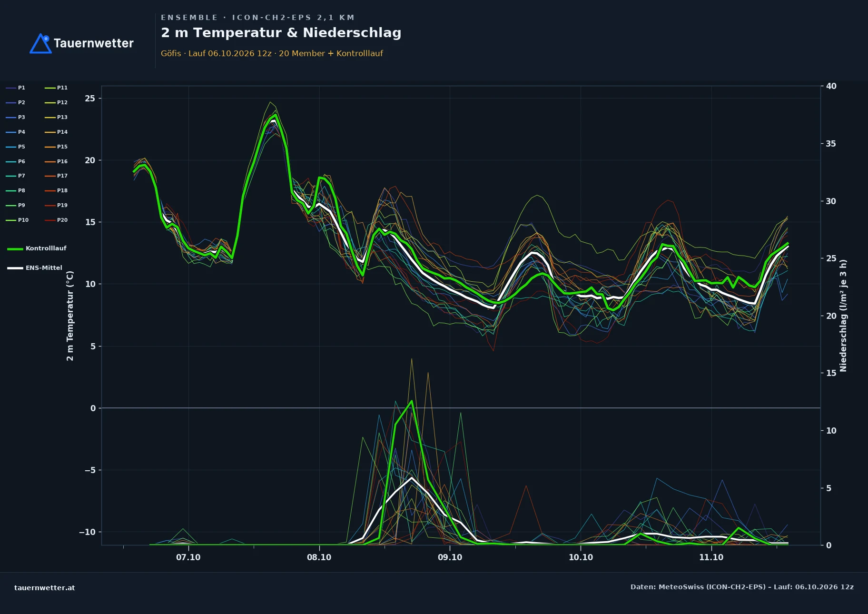Select the P15 legend entry
This screenshot has height=614, width=868.
click(x=56, y=147)
